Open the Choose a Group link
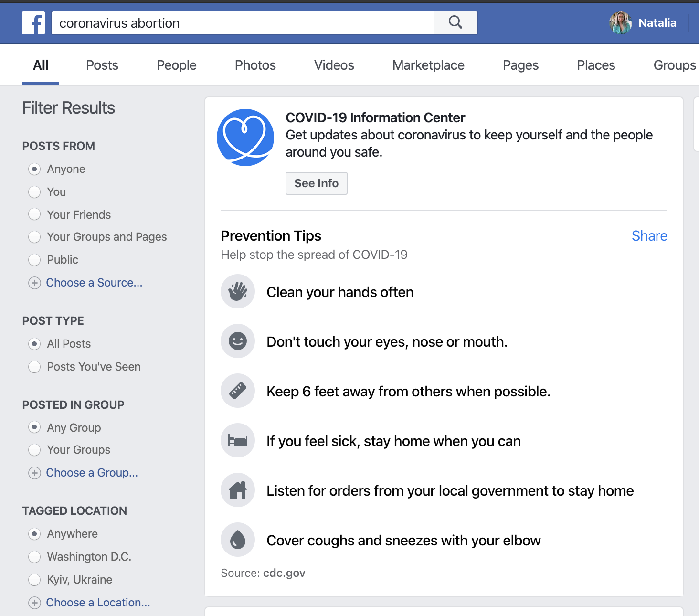This screenshot has height=616, width=699. point(92,473)
